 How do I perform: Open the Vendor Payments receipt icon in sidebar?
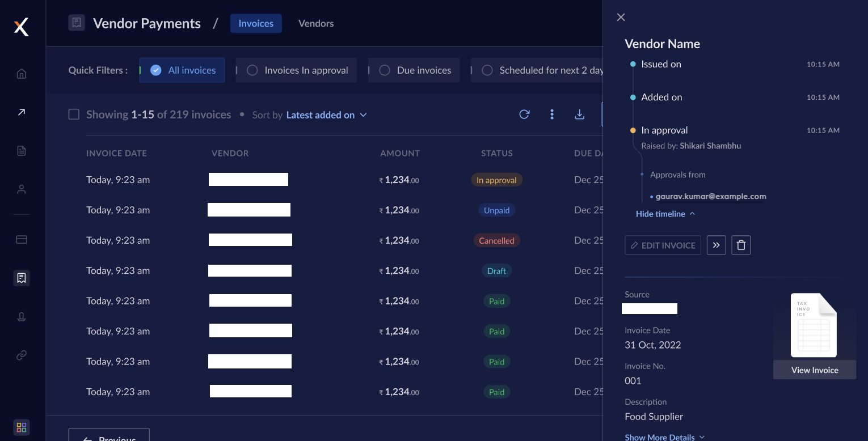[22, 278]
